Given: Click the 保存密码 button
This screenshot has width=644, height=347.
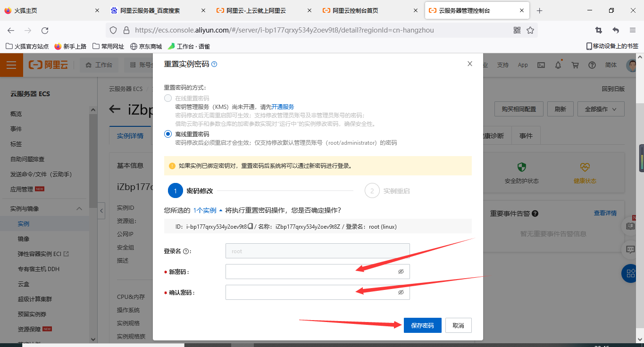Looking at the screenshot, I should 422,325.
